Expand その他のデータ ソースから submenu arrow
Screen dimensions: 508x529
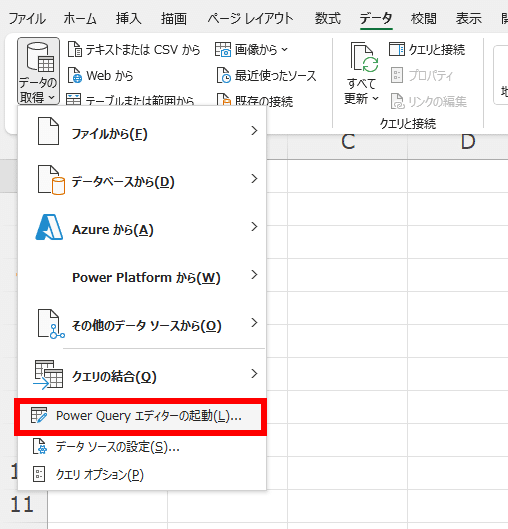click(254, 323)
